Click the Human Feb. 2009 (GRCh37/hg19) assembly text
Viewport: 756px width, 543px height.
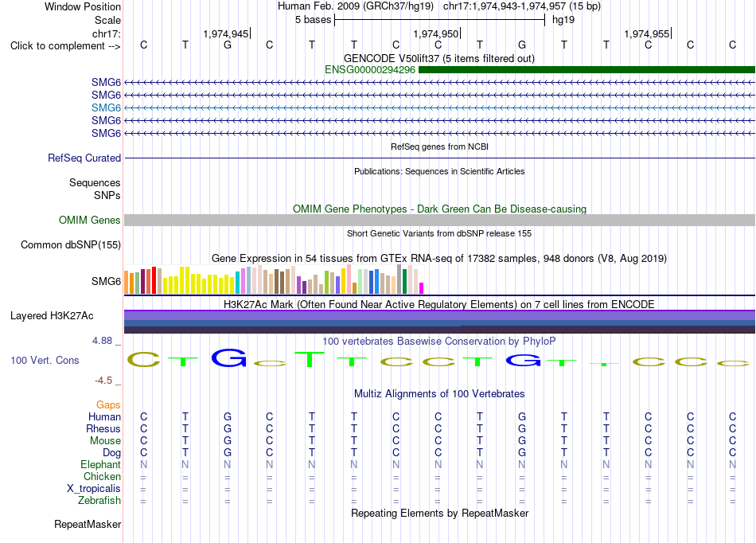coord(356,6)
